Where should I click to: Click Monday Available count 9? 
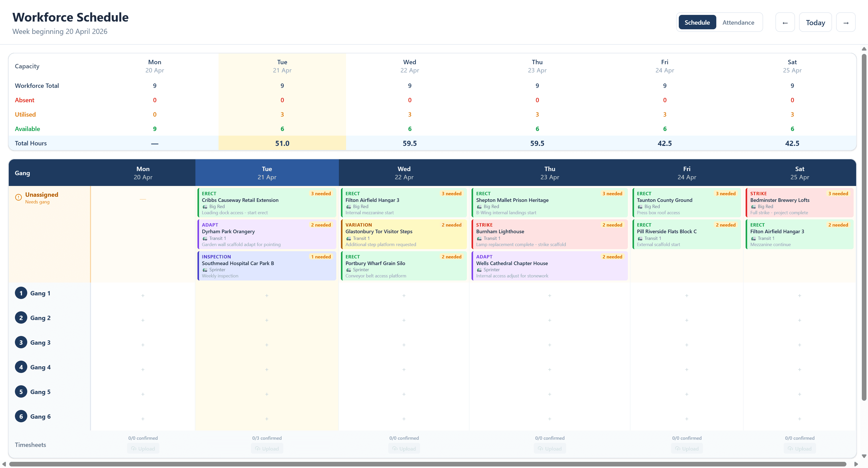(155, 129)
